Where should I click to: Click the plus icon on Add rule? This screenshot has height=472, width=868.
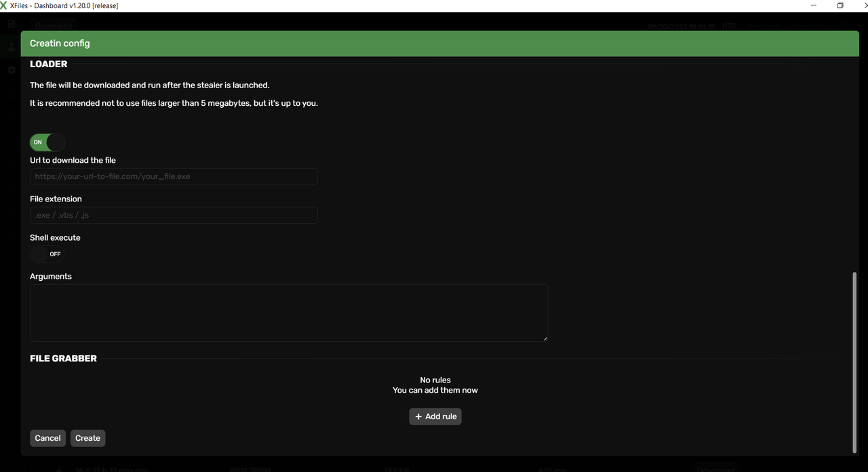click(x=418, y=416)
